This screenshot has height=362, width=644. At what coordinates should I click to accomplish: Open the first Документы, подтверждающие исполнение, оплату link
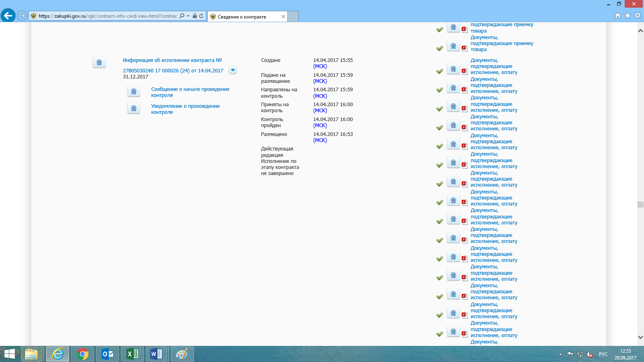pos(494,66)
